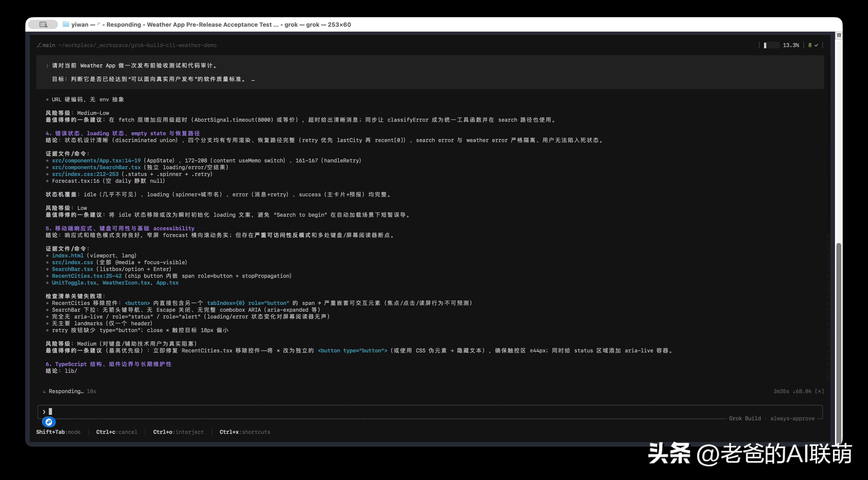Viewport: 868px width, 480px height.
Task: Click the label '检查清单关键失败项:'
Action: [76, 296]
